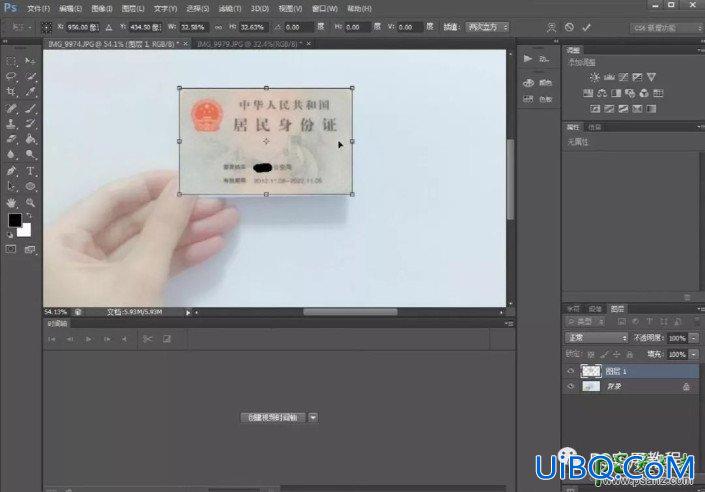Add a Hue/Saturation adjustment
The height and width of the screenshot is (492, 705).
pos(588,93)
